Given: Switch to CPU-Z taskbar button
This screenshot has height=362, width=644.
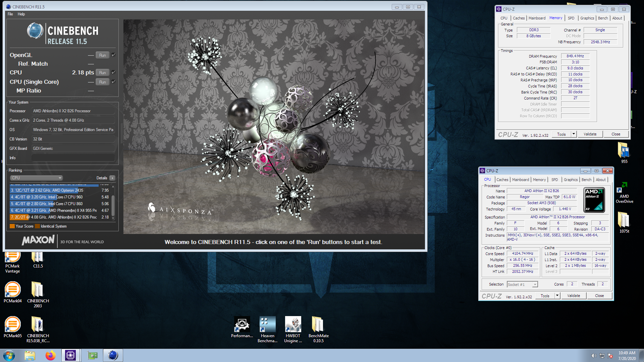Looking at the screenshot, I should (71, 355).
